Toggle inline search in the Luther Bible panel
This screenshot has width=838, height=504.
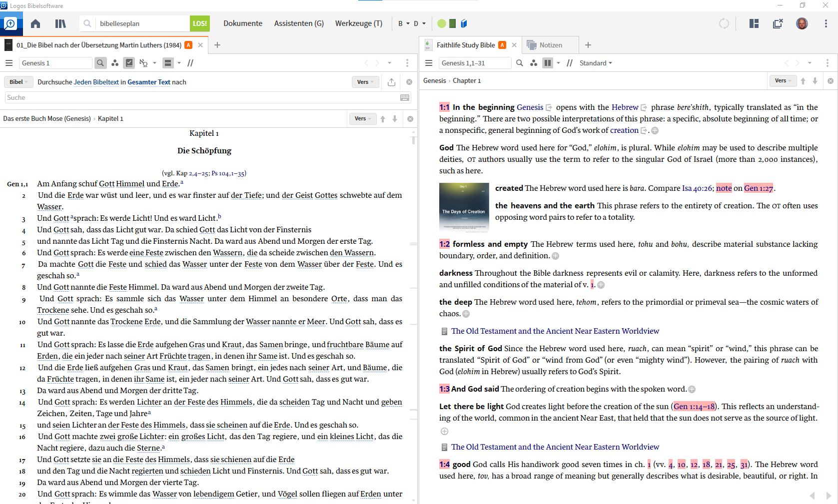pyautogui.click(x=100, y=63)
